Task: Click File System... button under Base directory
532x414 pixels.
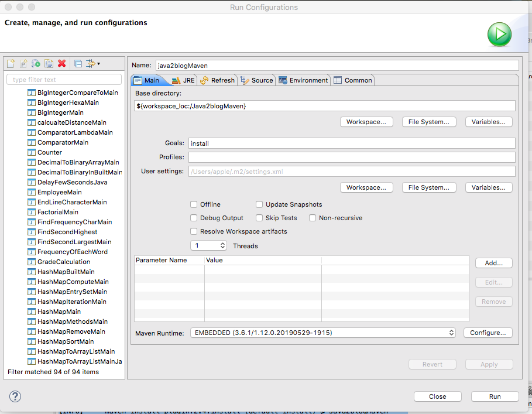Action: 429,122
